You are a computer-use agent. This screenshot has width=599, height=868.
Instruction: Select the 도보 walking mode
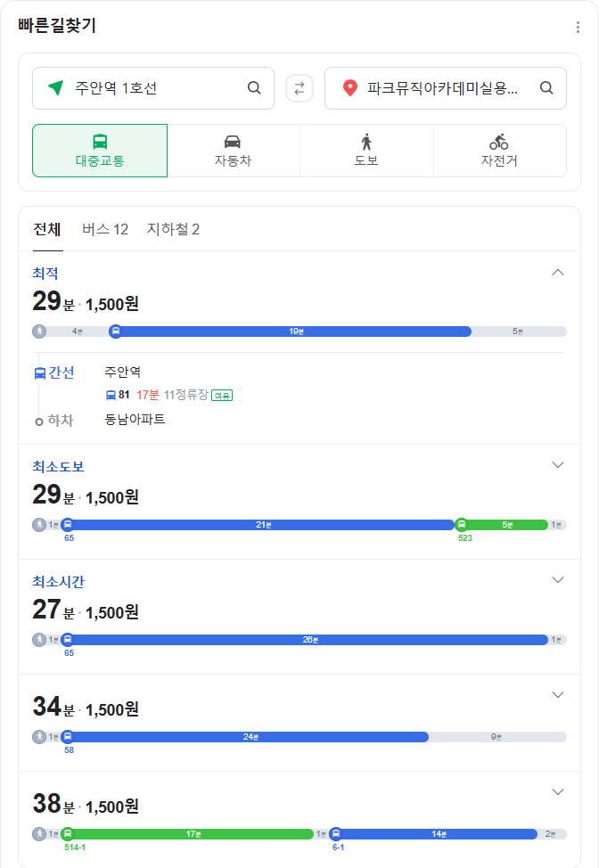coord(366,151)
